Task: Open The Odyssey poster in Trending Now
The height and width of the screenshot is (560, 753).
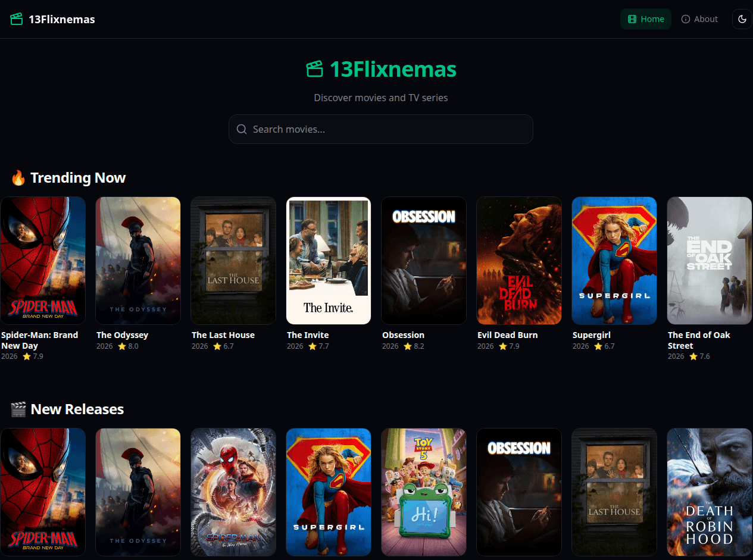Action: coord(138,261)
